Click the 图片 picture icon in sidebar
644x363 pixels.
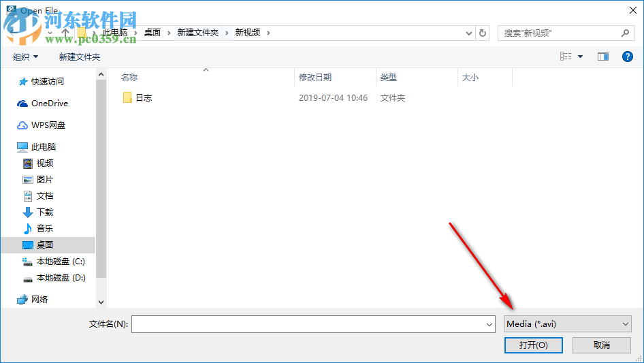(27, 180)
